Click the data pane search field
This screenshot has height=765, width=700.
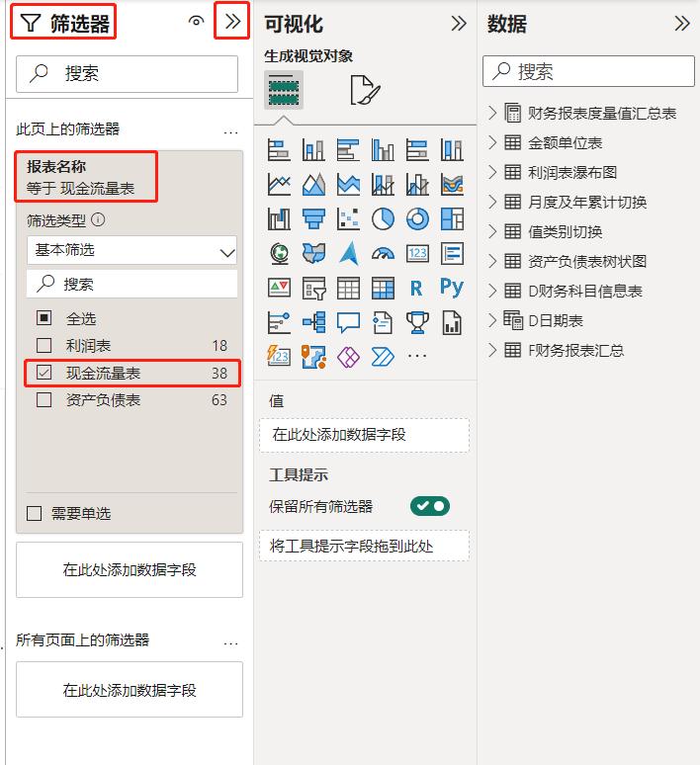tap(588, 71)
